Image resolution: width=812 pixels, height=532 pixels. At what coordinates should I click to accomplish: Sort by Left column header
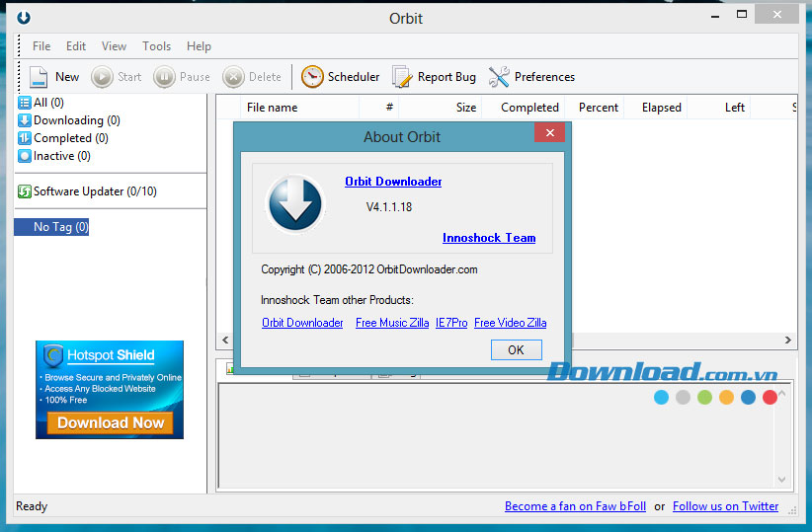719,108
